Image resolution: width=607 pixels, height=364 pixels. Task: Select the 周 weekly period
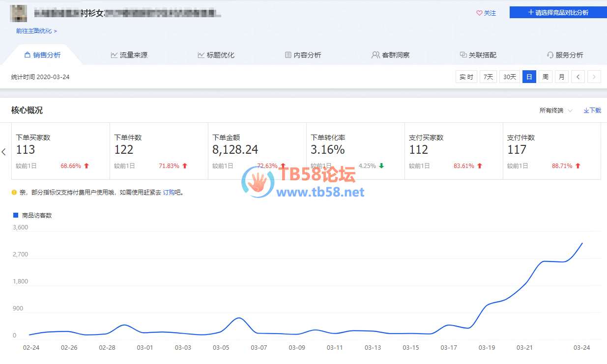tap(545, 77)
